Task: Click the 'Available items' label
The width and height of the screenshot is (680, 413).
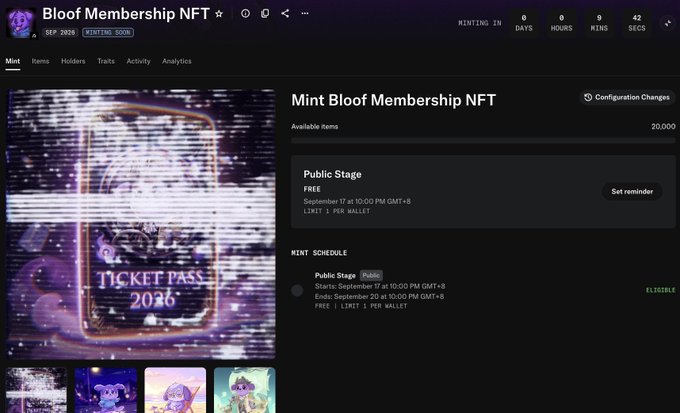Action: [314, 127]
